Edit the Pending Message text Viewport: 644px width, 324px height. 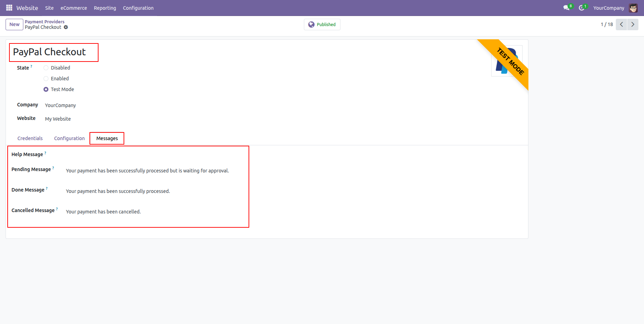tap(148, 171)
